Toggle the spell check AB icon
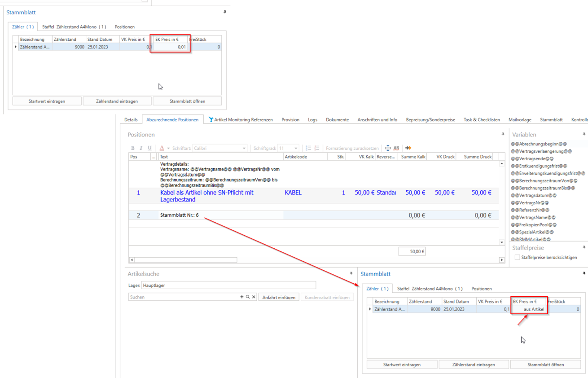This screenshot has height=378, width=588. [396, 148]
